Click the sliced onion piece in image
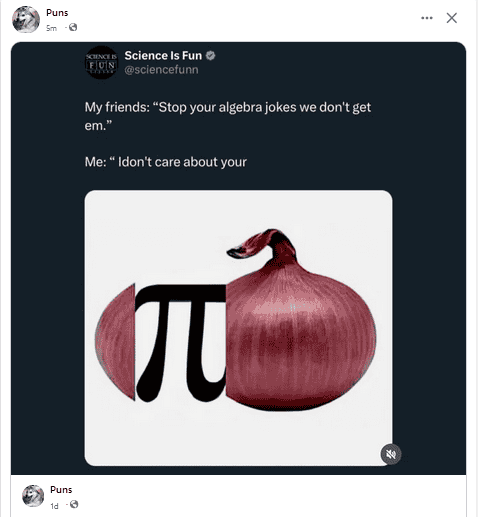Image resolution: width=478 pixels, height=517 pixels. tap(116, 342)
